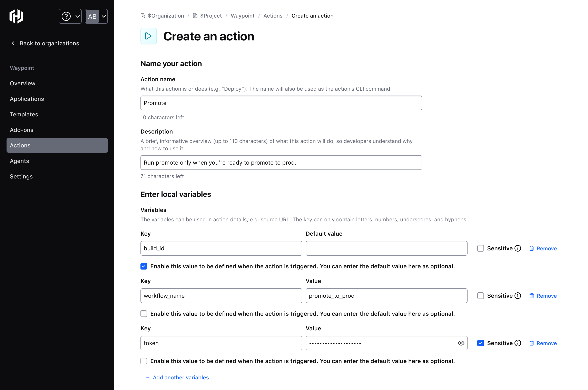Screen dimensions: 588x390
Task: Navigate to Waypoint breadcrumb
Action: click(x=242, y=16)
